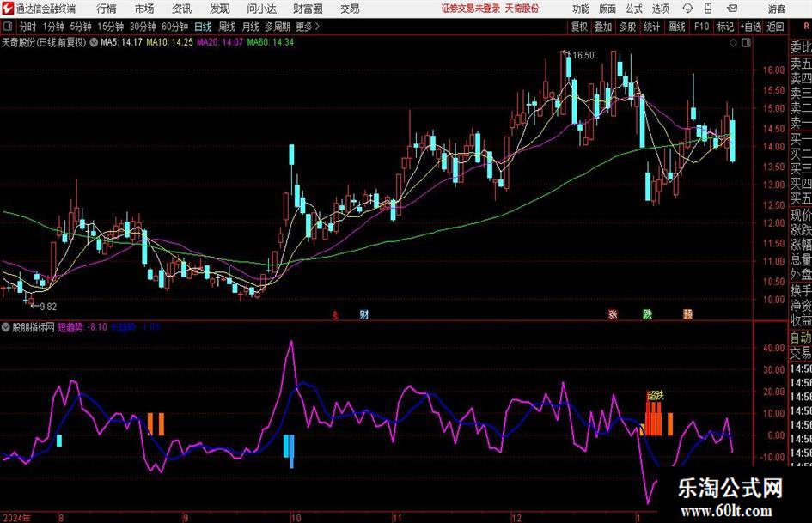Click the 涨 marker on chart
Viewport: 812px width, 523px height.
pos(613,314)
